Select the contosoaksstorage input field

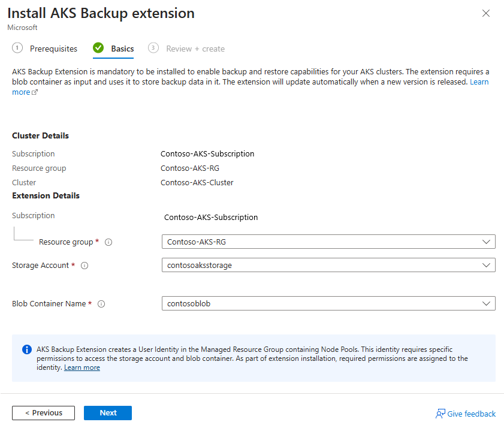point(270,265)
